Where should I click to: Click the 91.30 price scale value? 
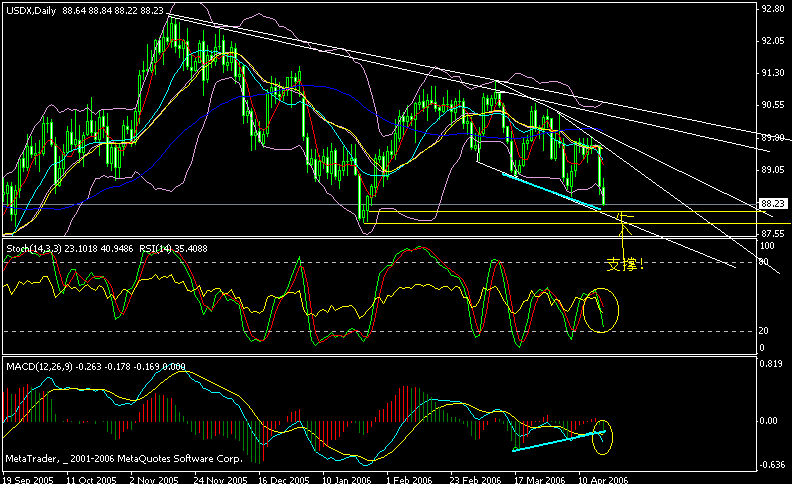tap(773, 73)
